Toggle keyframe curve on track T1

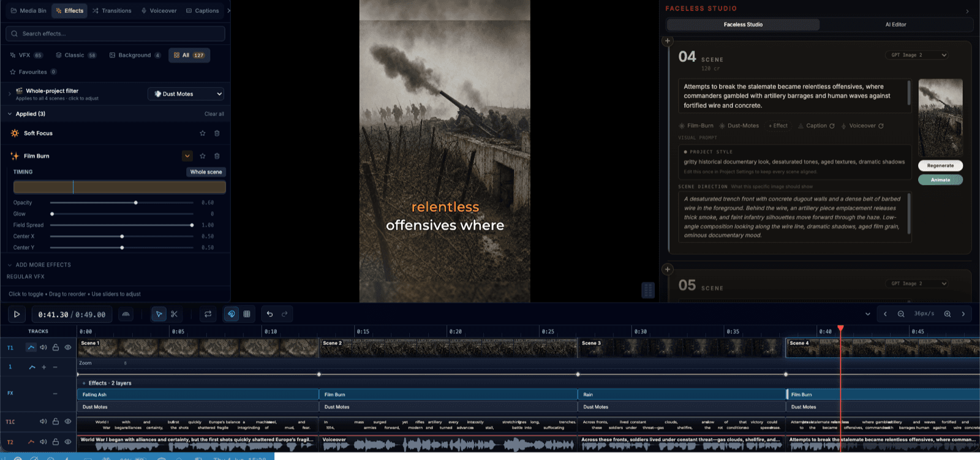(x=31, y=347)
